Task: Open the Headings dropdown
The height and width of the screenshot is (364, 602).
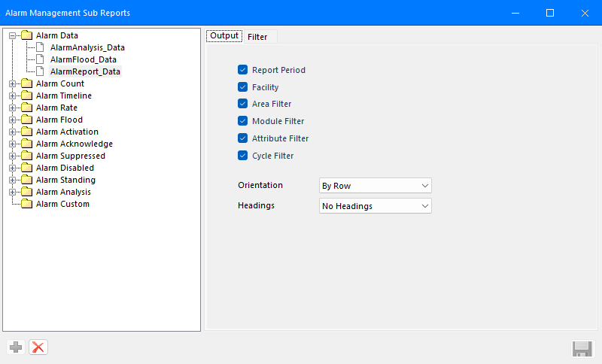Action: point(375,206)
